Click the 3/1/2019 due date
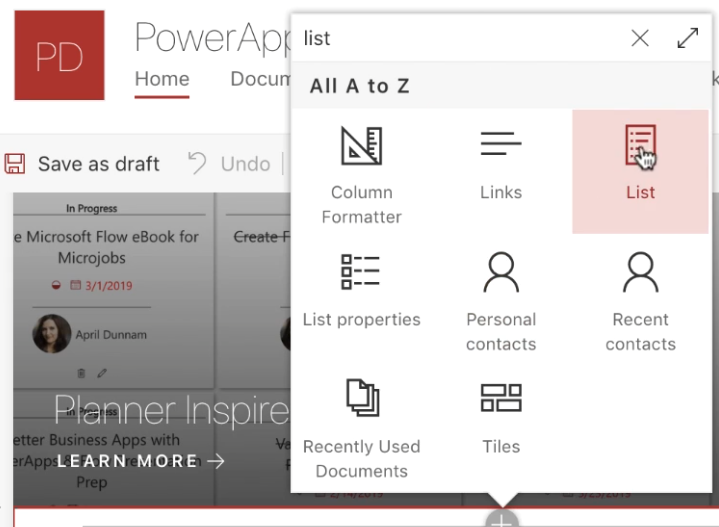Viewport: 719px width, 527px height. click(x=109, y=286)
